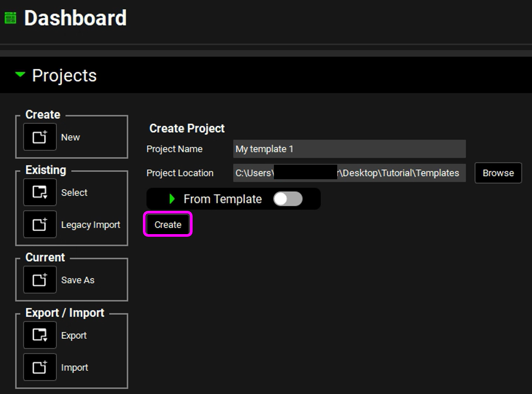This screenshot has height=394, width=532.
Task: Click into the Project Name field
Action: [349, 149]
